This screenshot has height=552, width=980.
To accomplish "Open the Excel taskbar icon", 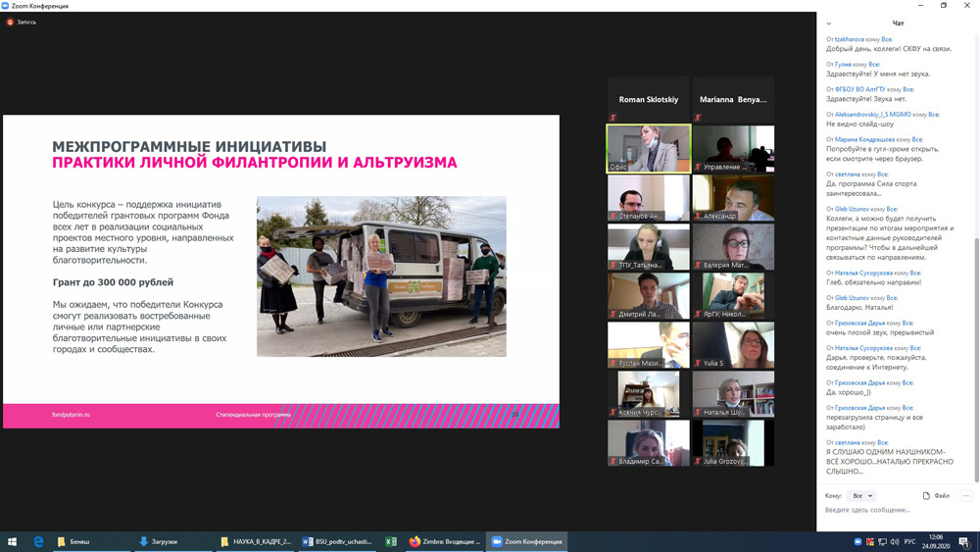I will point(391,541).
